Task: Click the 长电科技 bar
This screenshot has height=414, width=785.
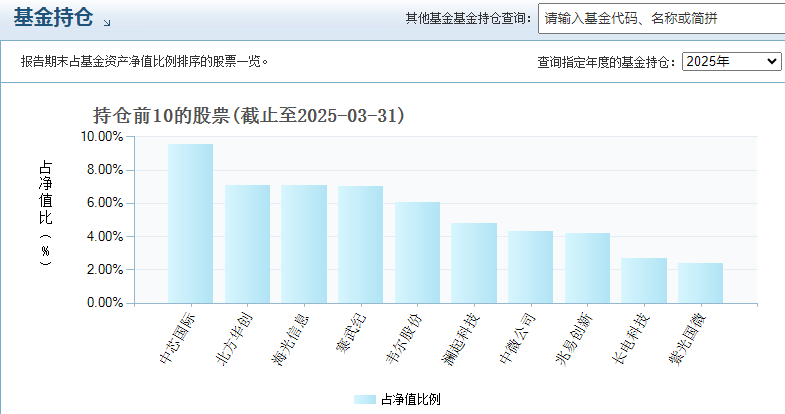Action: 644,281
